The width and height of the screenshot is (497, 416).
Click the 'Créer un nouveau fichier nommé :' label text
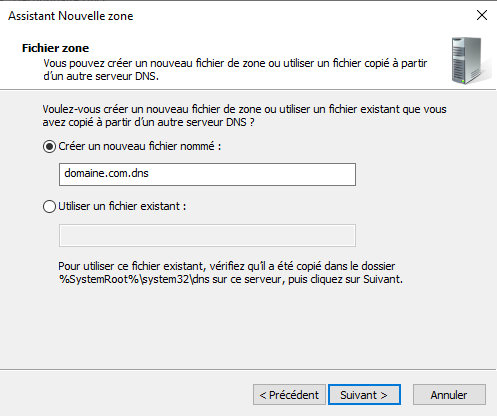pos(140,146)
